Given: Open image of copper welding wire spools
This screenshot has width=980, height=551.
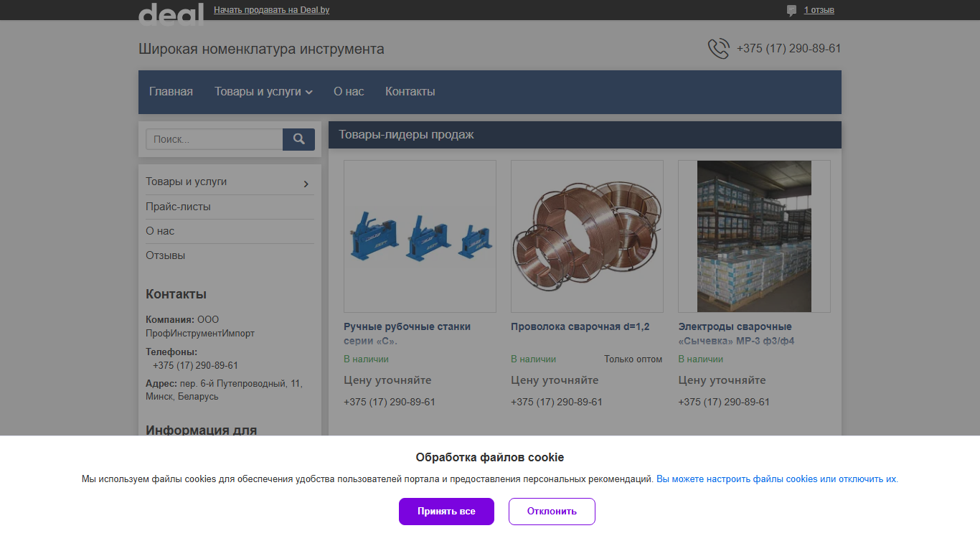Looking at the screenshot, I should point(587,236).
